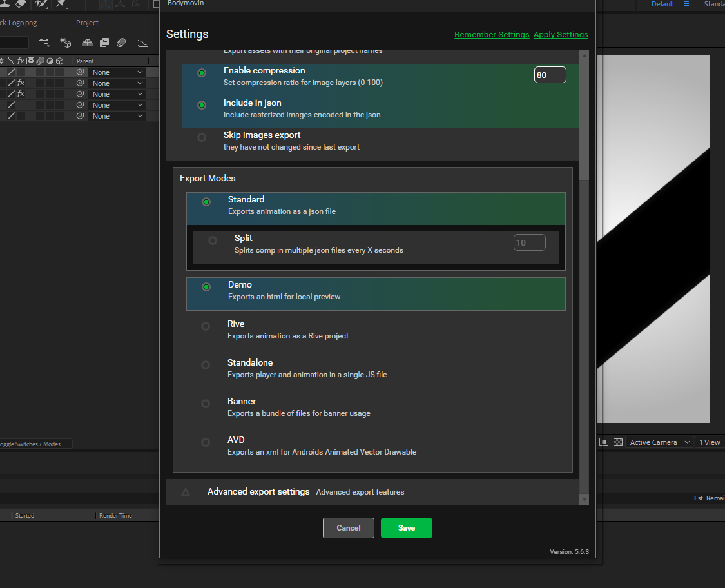This screenshot has width=725, height=588.
Task: Toggle the Demo export mode
Action: click(x=206, y=287)
